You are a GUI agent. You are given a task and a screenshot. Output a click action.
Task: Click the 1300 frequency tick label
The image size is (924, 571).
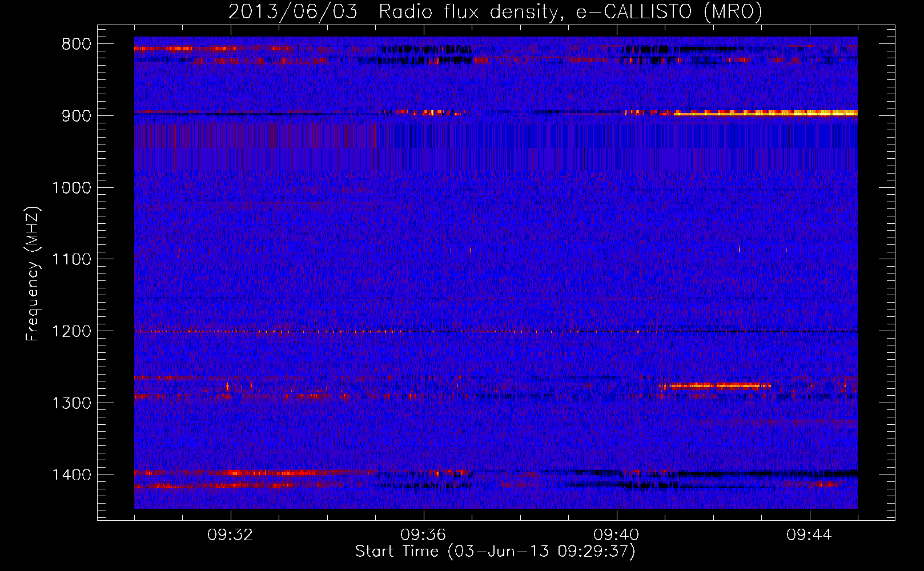pyautogui.click(x=71, y=403)
